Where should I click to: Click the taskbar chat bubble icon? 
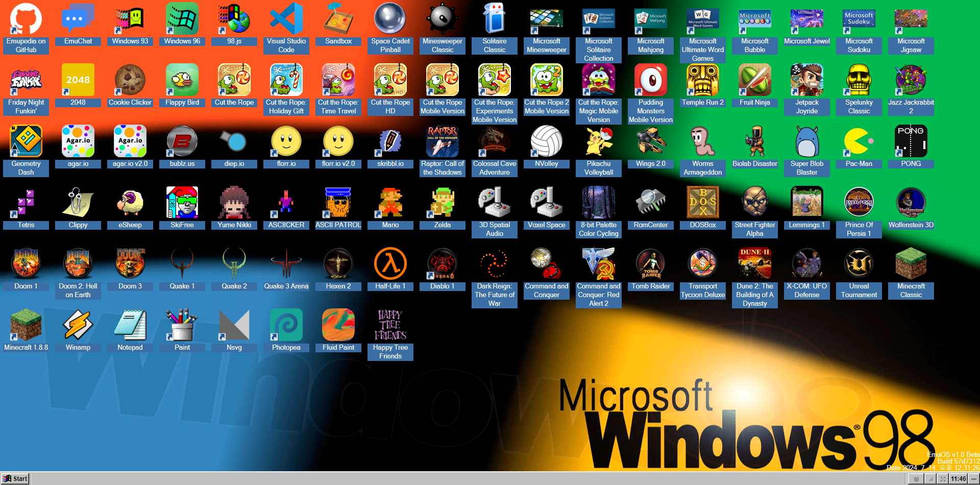pyautogui.click(x=916, y=479)
